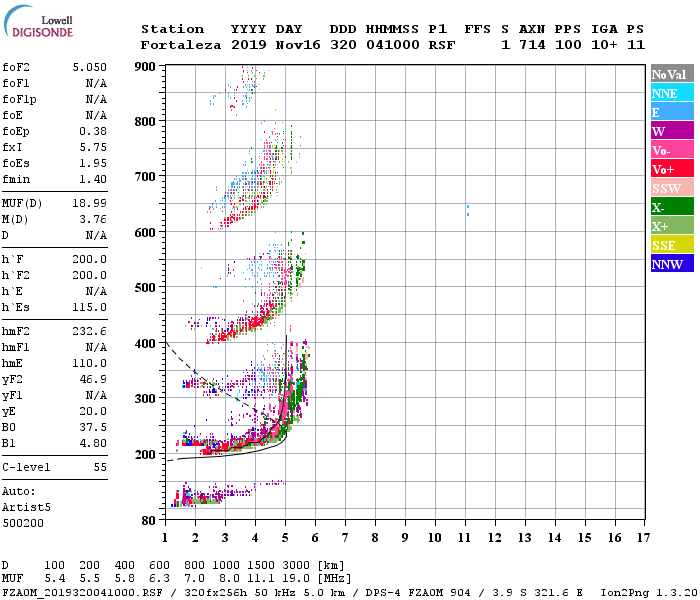This screenshot has width=700, height=600.
Task: Select the Vo+ red legend swatch
Action: coord(672,169)
